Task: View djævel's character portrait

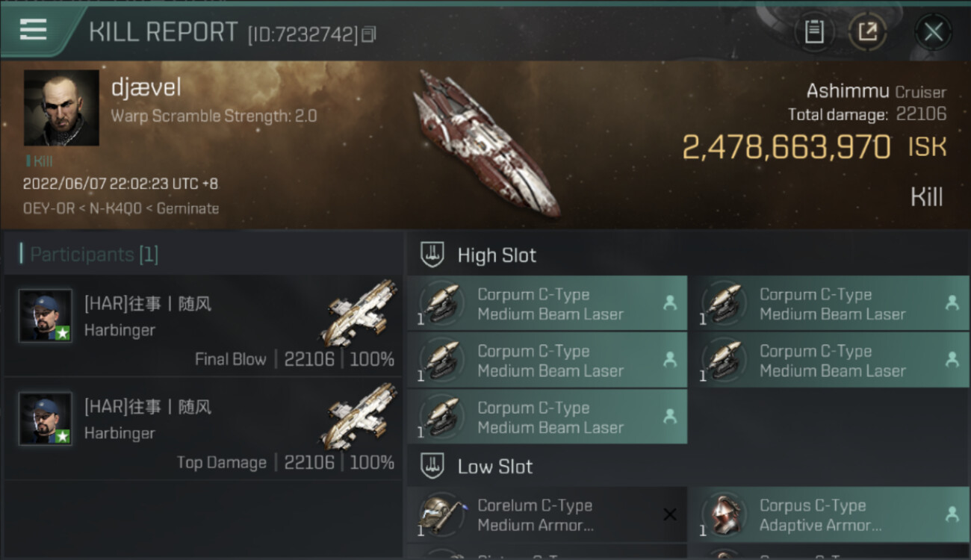Action: click(x=61, y=108)
